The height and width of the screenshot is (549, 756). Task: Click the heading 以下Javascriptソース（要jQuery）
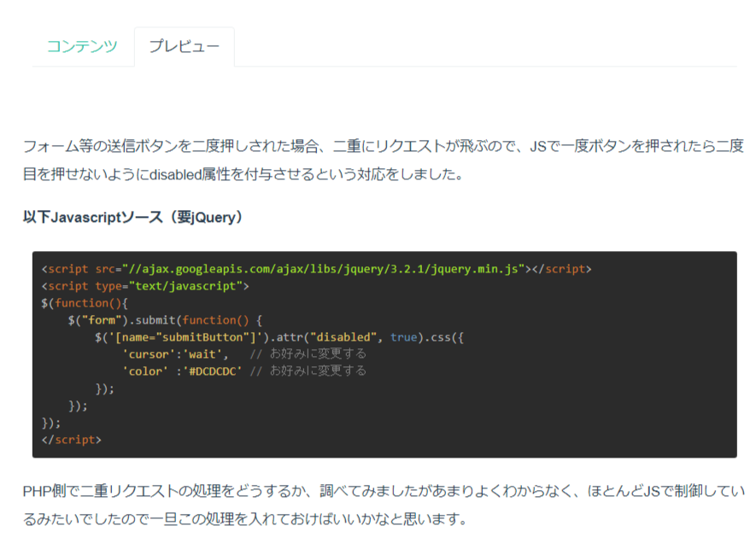pos(132,218)
